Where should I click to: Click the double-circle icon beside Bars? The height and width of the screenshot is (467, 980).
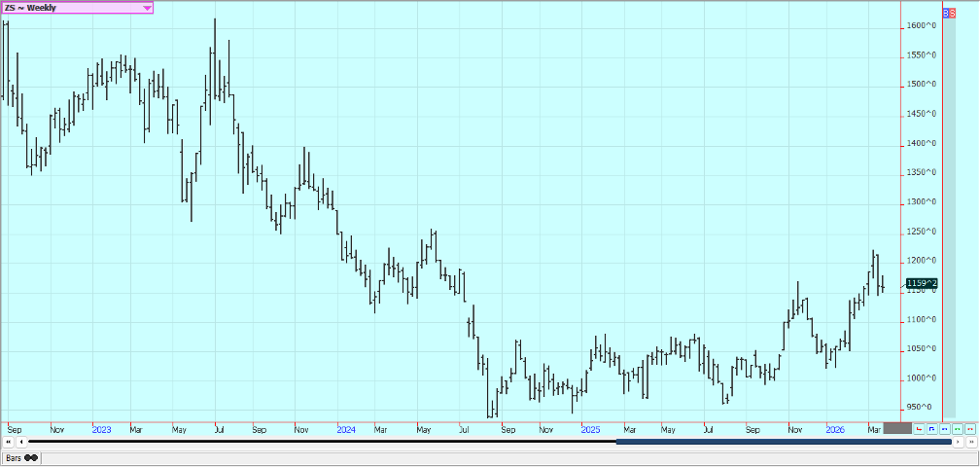click(31, 457)
